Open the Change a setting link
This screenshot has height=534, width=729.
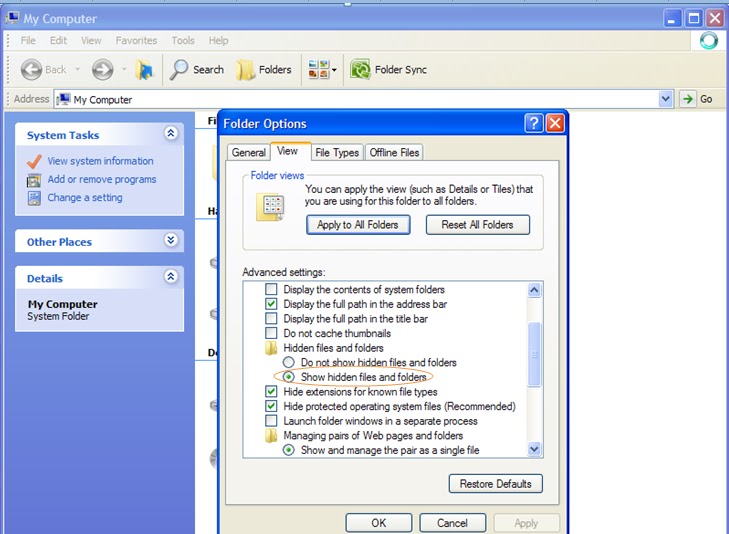coord(85,198)
